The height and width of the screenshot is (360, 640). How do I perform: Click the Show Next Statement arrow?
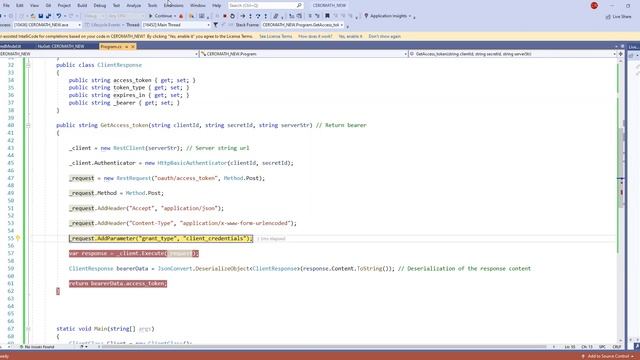(243, 16)
